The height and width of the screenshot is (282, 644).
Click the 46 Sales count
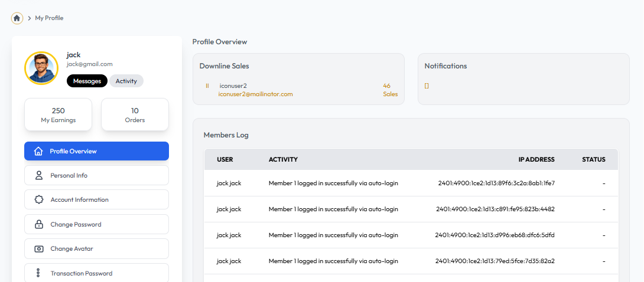click(x=390, y=90)
